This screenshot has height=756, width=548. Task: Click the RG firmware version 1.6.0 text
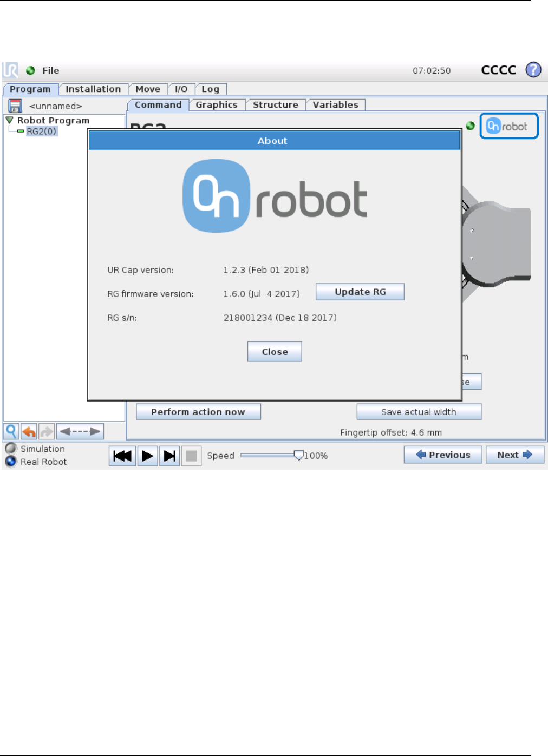262,294
